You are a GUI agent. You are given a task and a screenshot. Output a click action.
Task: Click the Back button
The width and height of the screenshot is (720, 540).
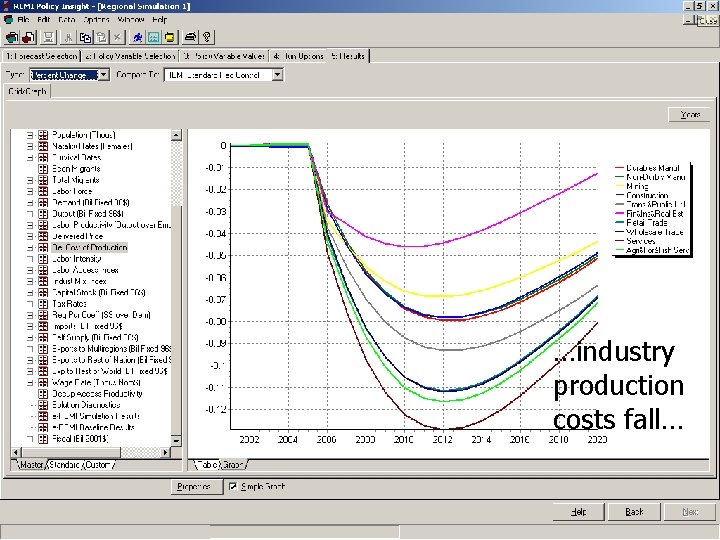(634, 512)
